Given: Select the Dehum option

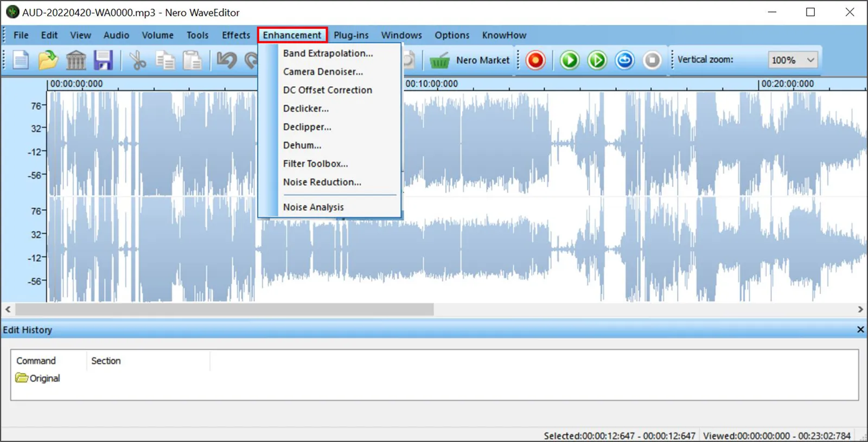Looking at the screenshot, I should tap(329, 145).
